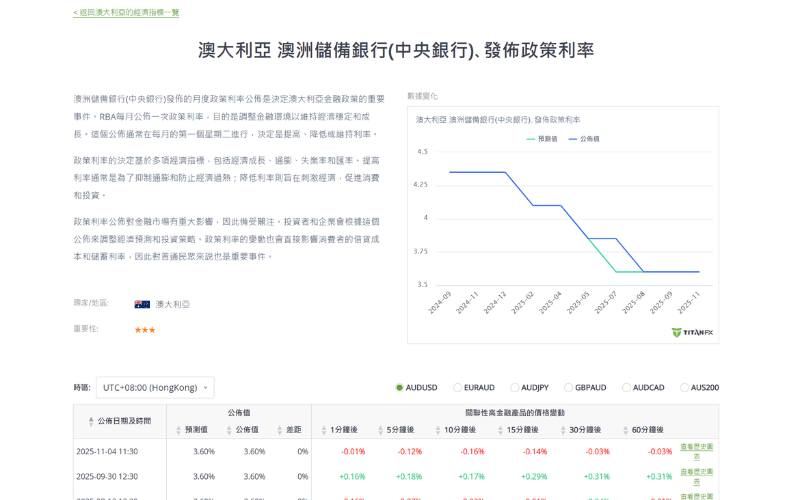Select the GBPAUD radio button
The image size is (800, 500).
[568, 388]
